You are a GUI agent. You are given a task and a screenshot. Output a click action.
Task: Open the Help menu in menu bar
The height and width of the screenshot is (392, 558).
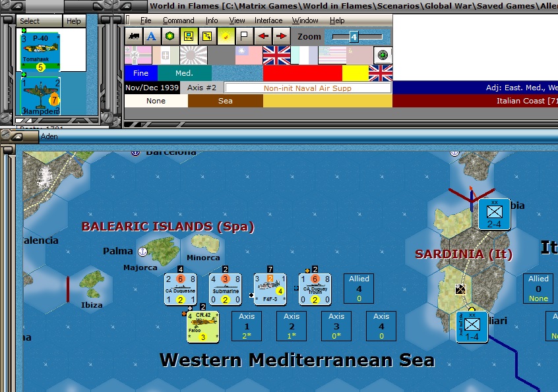point(337,20)
